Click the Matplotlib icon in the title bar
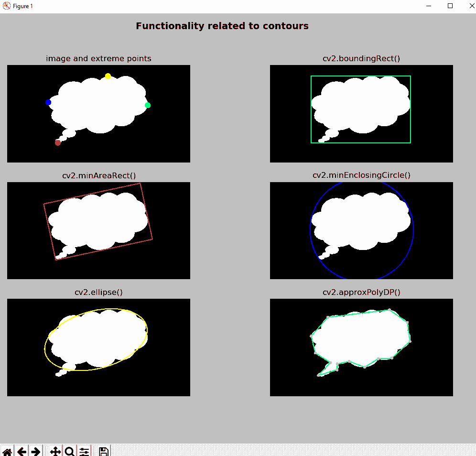Screen dimensions: 476x456 click(7, 6)
